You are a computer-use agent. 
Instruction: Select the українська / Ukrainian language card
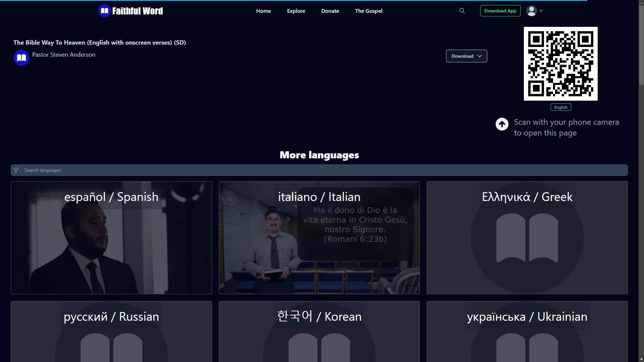527,331
